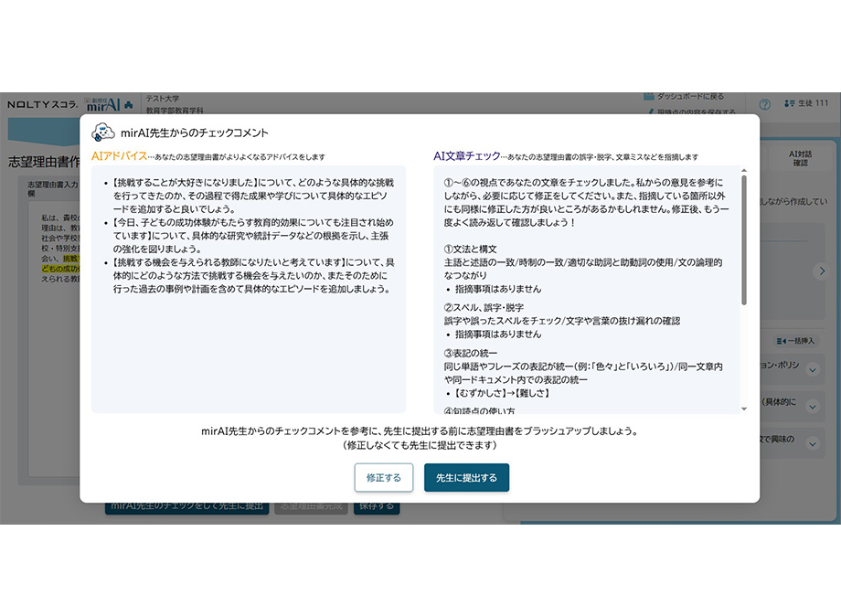Click the mirAI teacher mascot icon

click(103, 132)
